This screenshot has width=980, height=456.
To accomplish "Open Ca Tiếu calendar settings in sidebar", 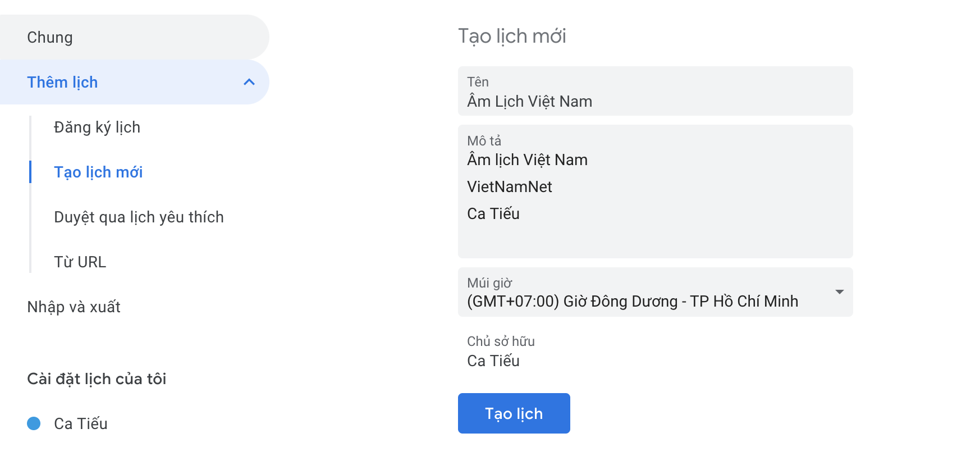I will 81,424.
